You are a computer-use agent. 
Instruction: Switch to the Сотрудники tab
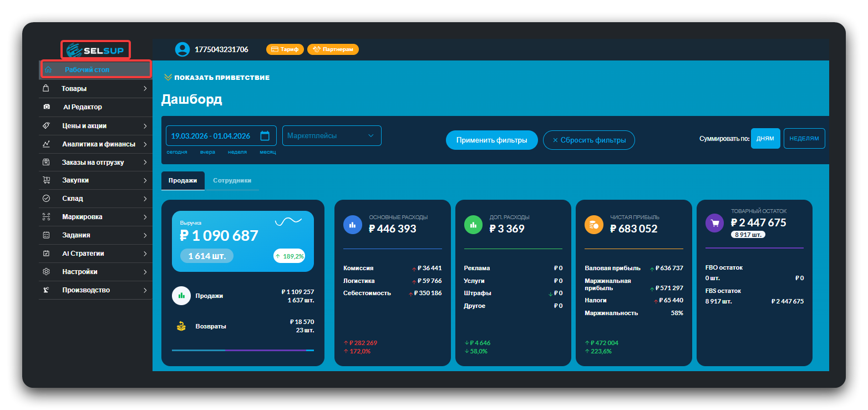pos(232,181)
